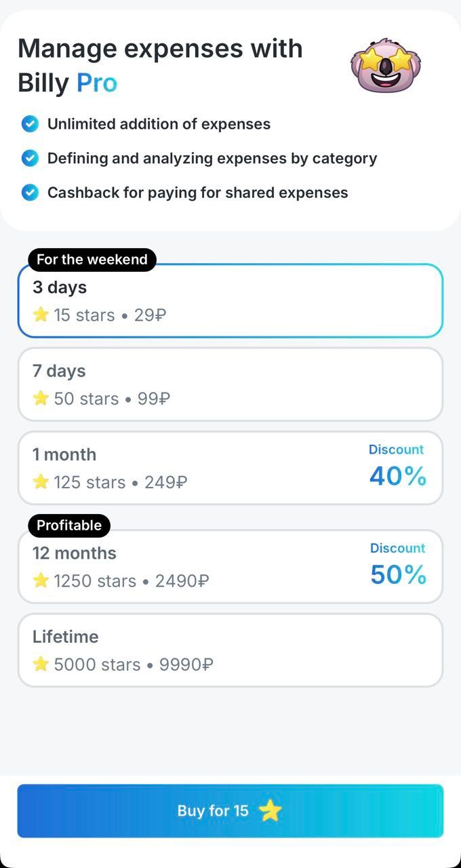Click the star icon beside 125 stars
461x868 pixels.
pyautogui.click(x=41, y=482)
